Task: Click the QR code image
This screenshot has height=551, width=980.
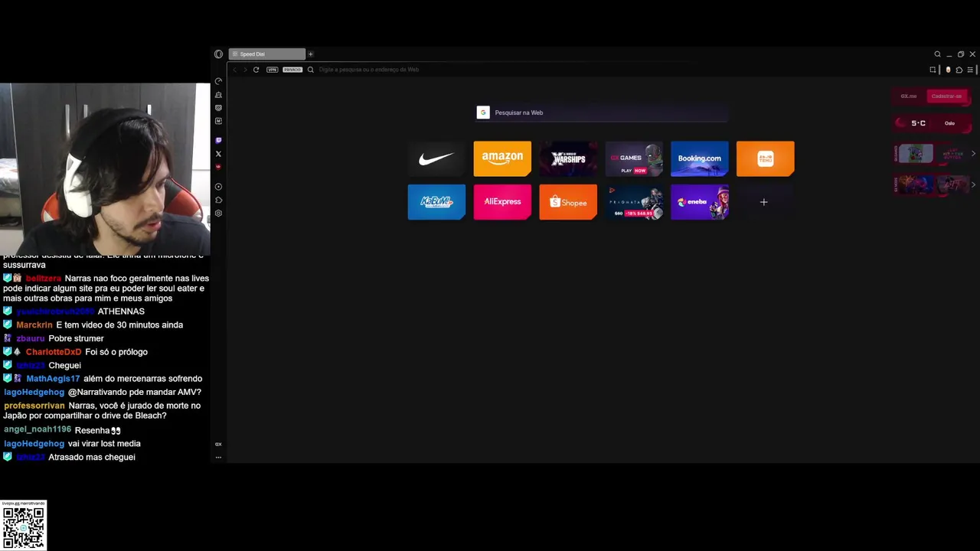Action: (x=24, y=527)
